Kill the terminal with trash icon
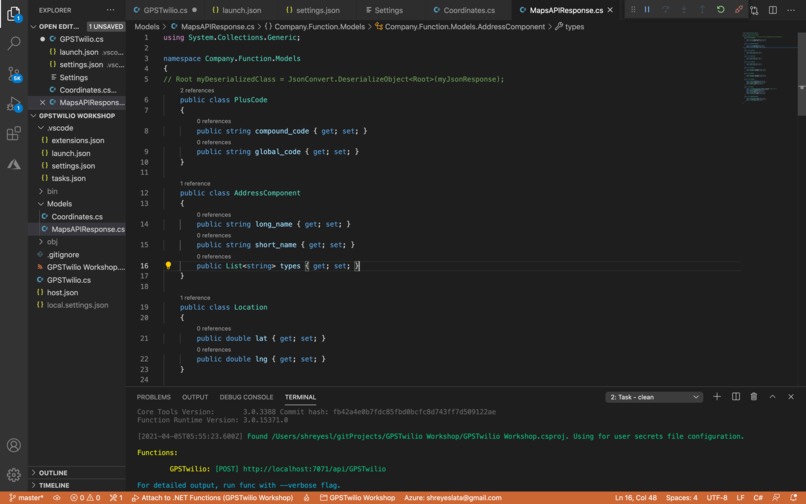806x504 pixels. point(754,397)
